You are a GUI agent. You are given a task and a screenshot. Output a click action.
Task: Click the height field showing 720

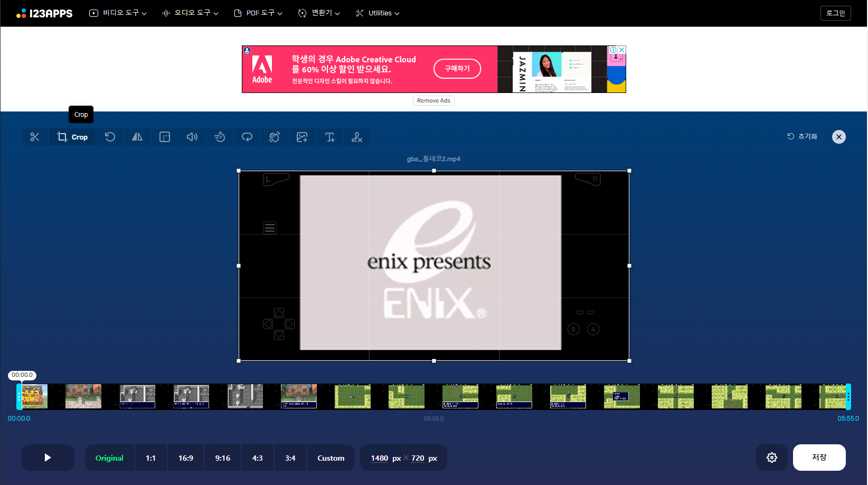418,458
